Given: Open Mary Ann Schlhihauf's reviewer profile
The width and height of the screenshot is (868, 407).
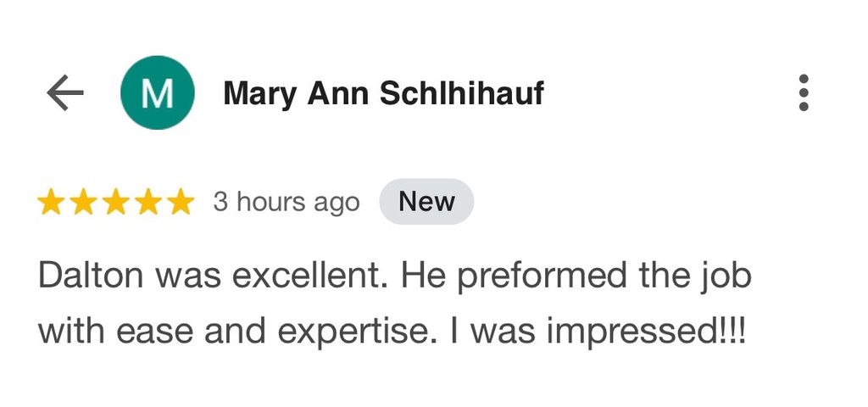Looking at the screenshot, I should click(x=383, y=94).
